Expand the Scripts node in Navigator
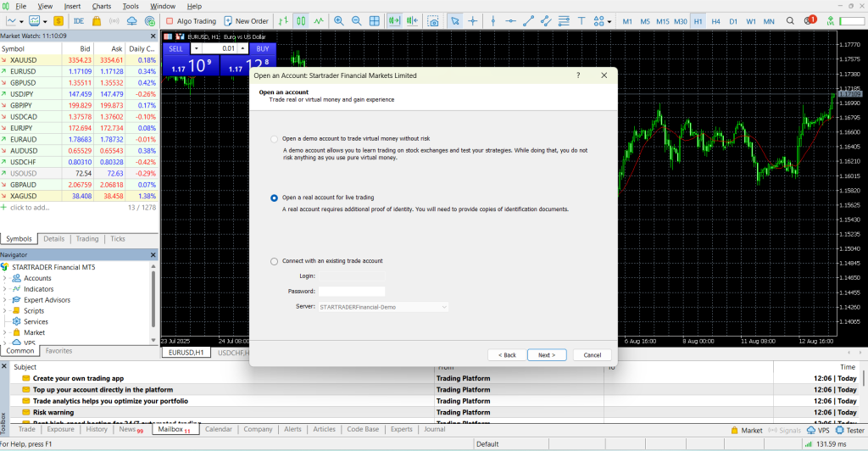868x451 pixels. coord(4,311)
